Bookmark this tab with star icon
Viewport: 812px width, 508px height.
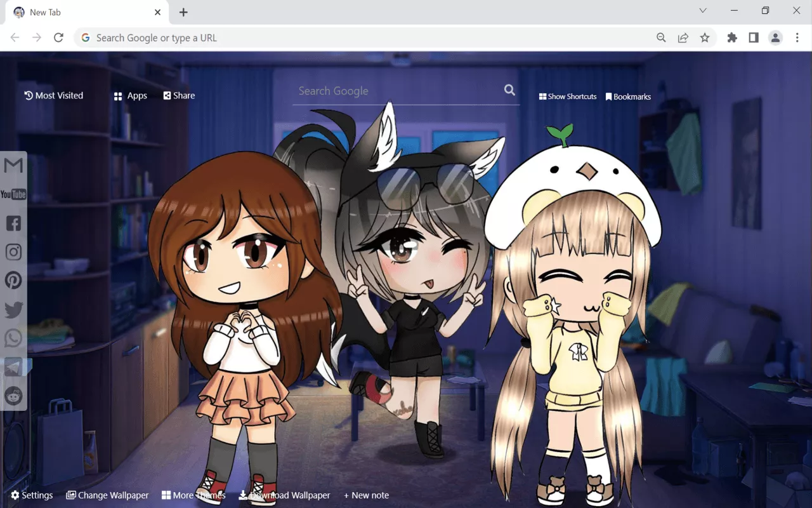[x=705, y=38]
